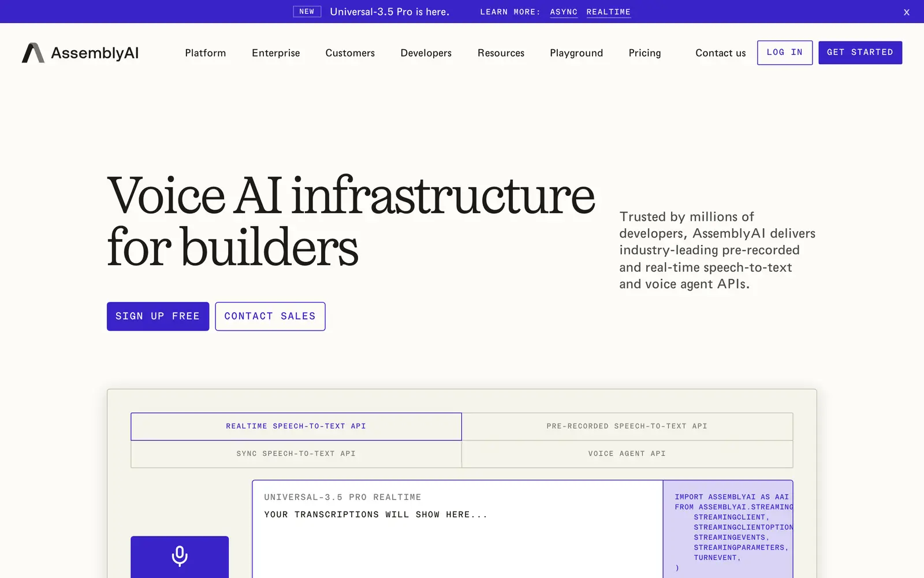Click the NEW badge in banner
The width and height of the screenshot is (924, 578).
point(307,12)
